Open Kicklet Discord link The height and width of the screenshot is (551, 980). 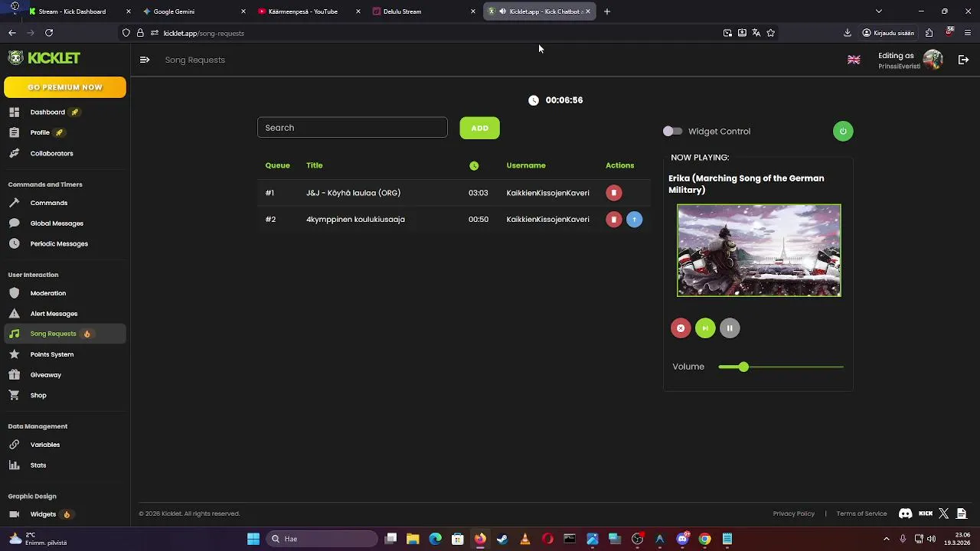[905, 514]
